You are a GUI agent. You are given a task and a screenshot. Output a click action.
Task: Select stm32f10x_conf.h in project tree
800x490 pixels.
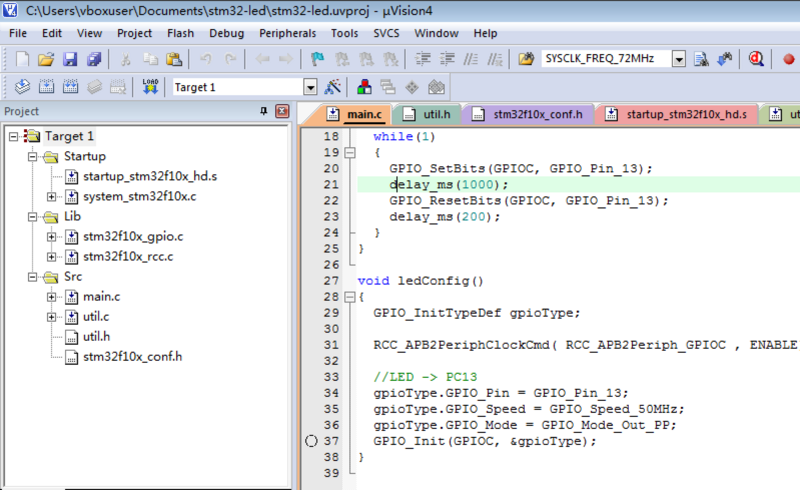[x=132, y=356]
